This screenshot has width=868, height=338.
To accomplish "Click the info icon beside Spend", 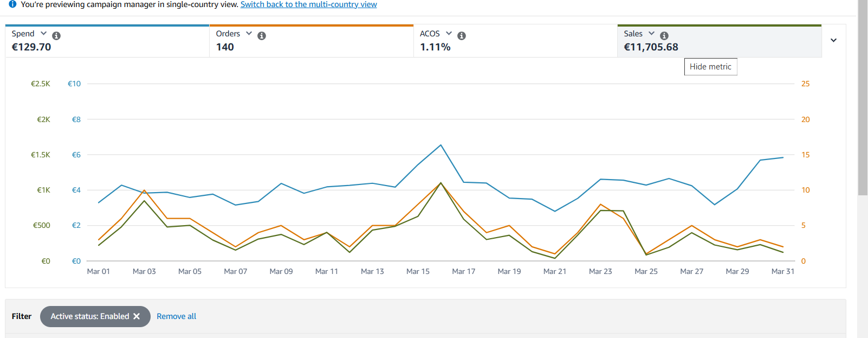I will (x=56, y=36).
